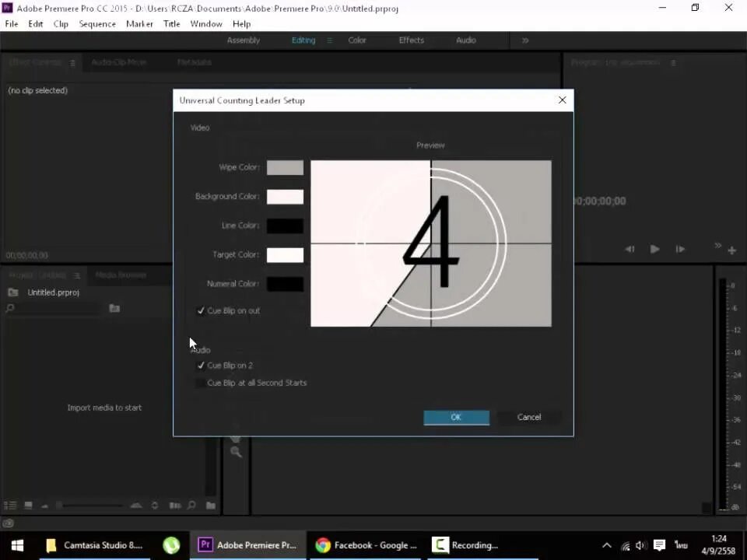
Task: Open the File menu
Action: tap(12, 24)
